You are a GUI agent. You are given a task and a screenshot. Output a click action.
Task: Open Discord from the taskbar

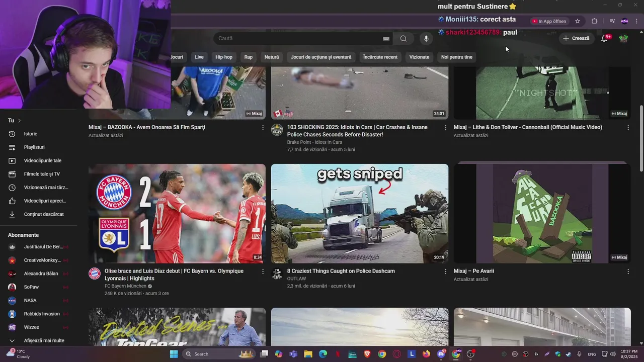pos(441,354)
